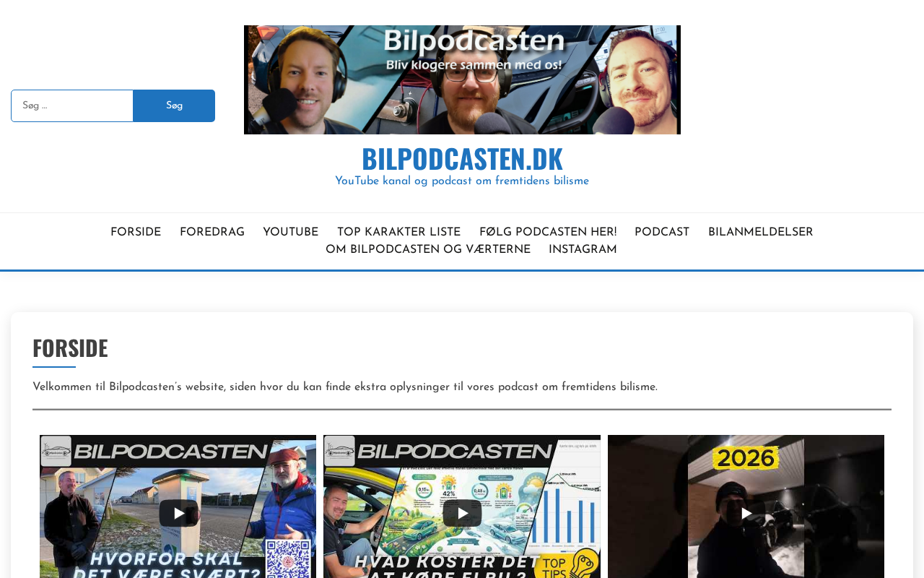
Task: Play the 'Hvorfor skal det være svært' video
Action: 178,513
